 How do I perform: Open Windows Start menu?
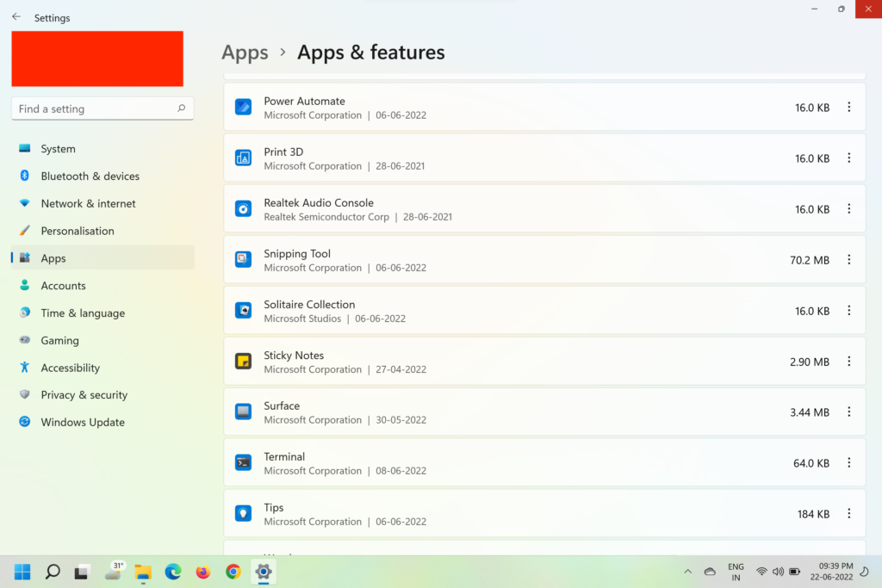pyautogui.click(x=22, y=572)
